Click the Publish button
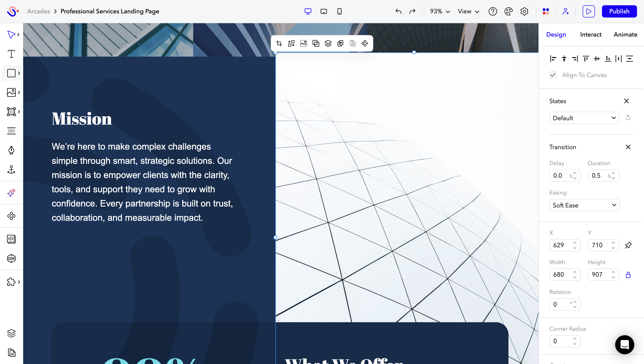Screen dimensions: 644x364 tap(619, 12)
